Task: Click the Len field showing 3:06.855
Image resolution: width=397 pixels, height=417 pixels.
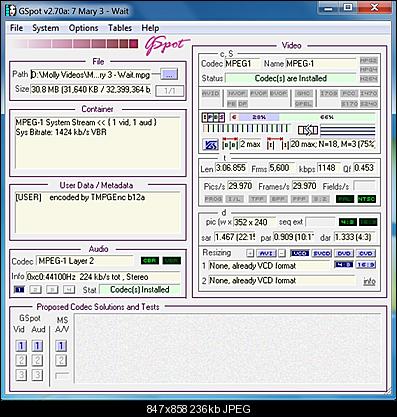Action: pyautogui.click(x=231, y=168)
